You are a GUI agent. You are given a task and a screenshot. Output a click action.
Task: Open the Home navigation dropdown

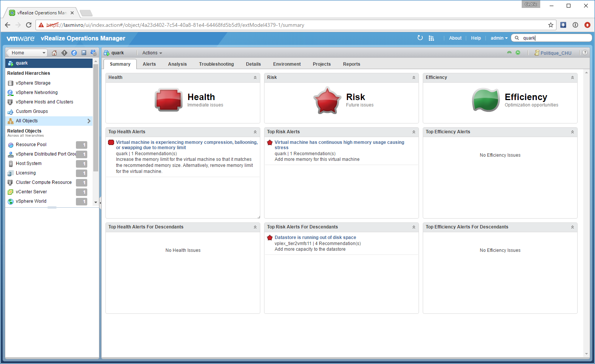pos(27,53)
